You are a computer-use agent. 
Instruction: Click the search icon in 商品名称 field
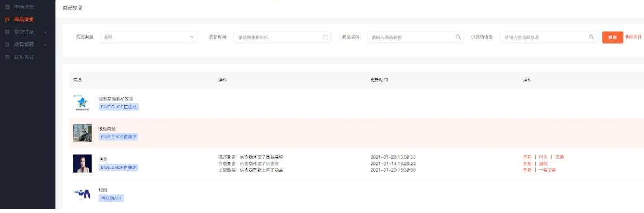(458, 37)
